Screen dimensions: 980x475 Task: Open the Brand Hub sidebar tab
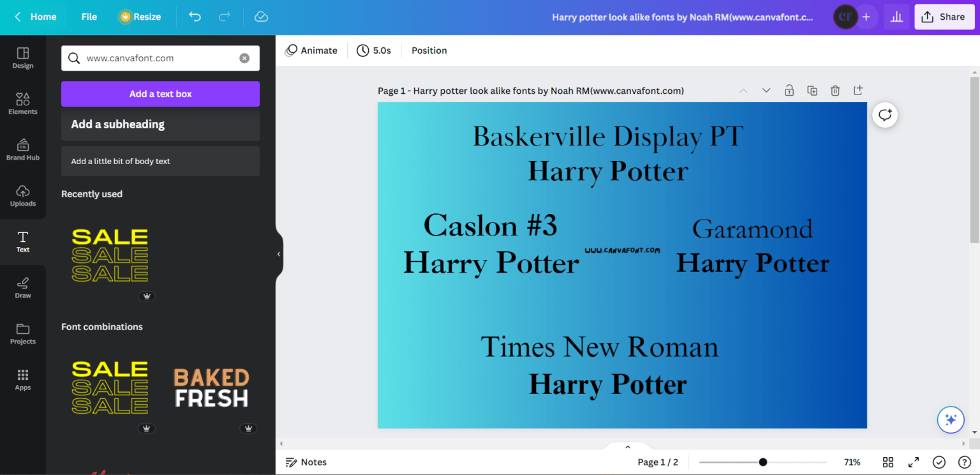click(23, 149)
